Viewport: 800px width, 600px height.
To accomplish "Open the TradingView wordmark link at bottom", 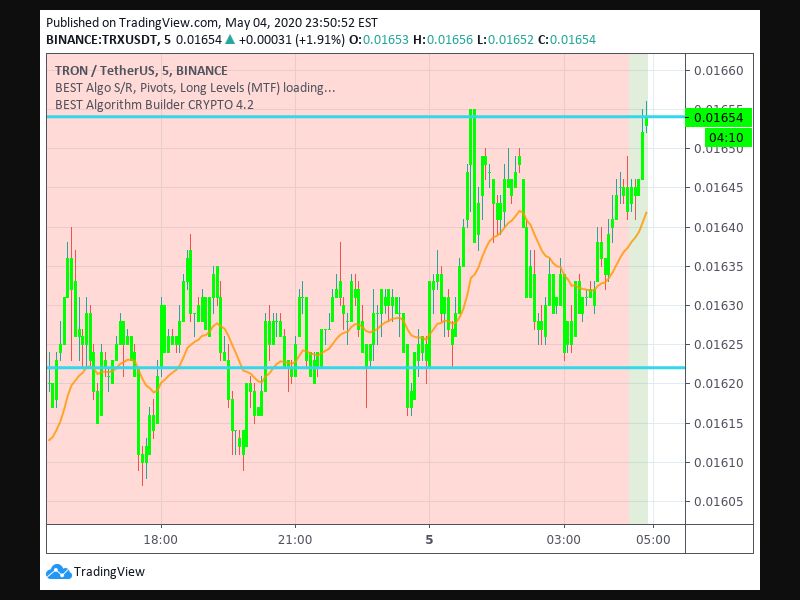I will [x=109, y=571].
